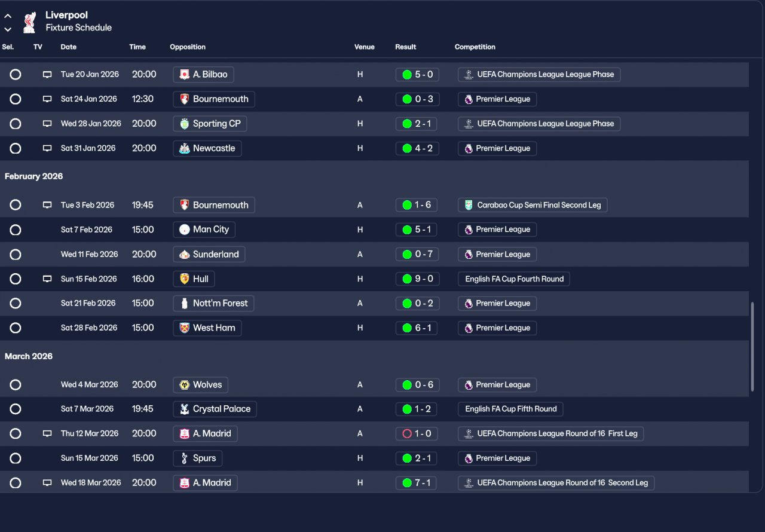
Task: Open A. Madrid from the Wed 18 Mar fixture
Action: [205, 483]
